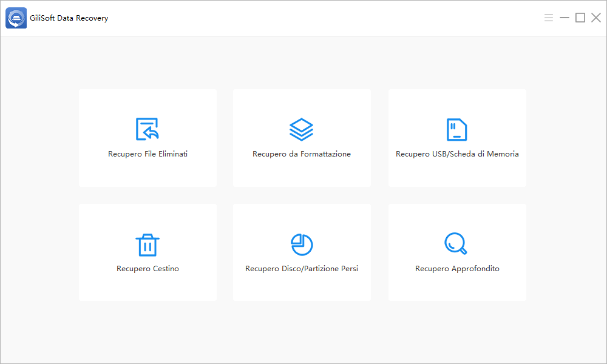Click blank area under Recupero Cestino label in card
Image resolution: width=607 pixels, height=364 pixels.
tap(148, 287)
